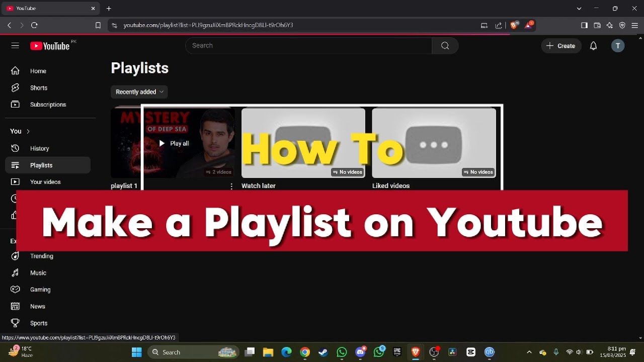
Task: Click the Create button
Action: coord(561,46)
